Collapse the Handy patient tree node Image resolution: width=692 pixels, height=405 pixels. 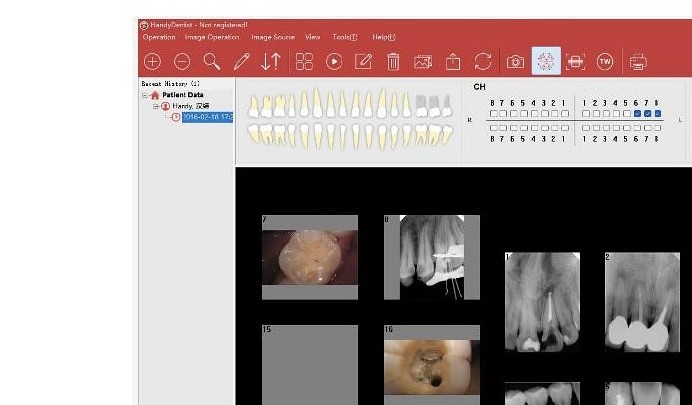pyautogui.click(x=155, y=106)
